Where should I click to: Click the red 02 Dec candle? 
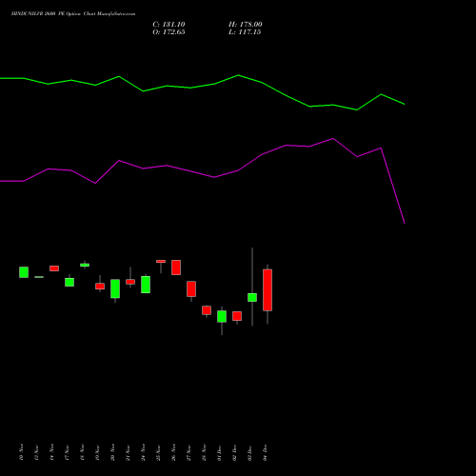[237, 316]
